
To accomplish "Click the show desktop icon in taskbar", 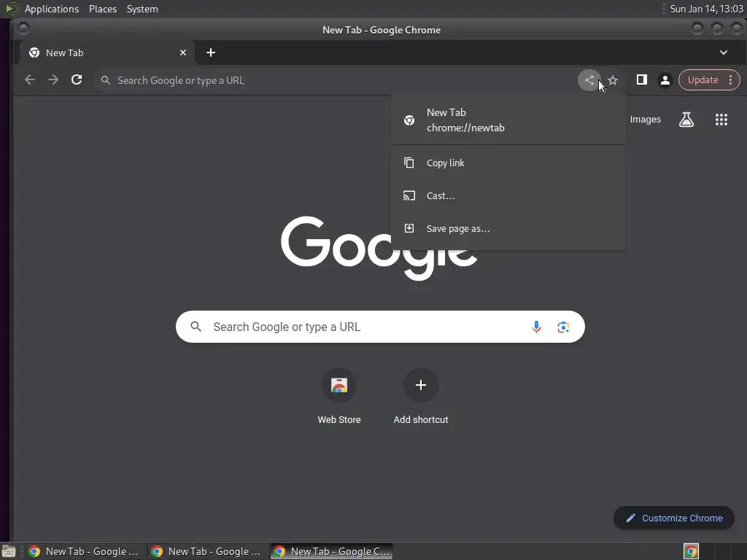I will coord(9,551).
